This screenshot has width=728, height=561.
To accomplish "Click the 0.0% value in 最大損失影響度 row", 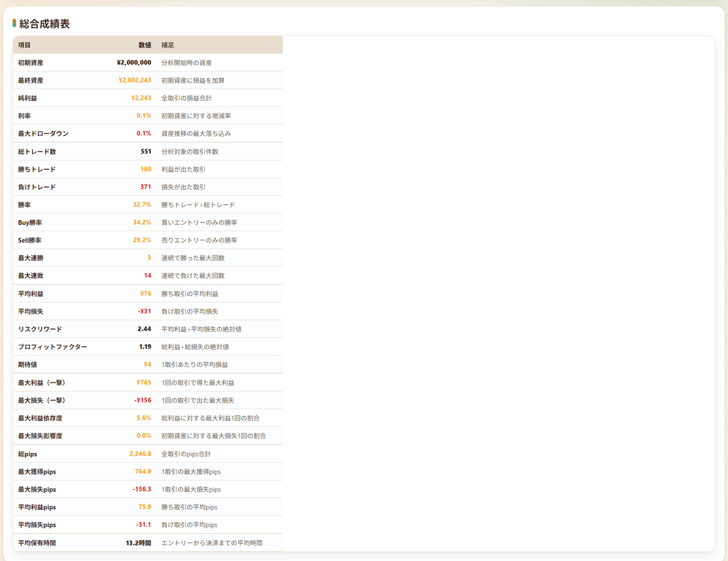I will (x=144, y=436).
